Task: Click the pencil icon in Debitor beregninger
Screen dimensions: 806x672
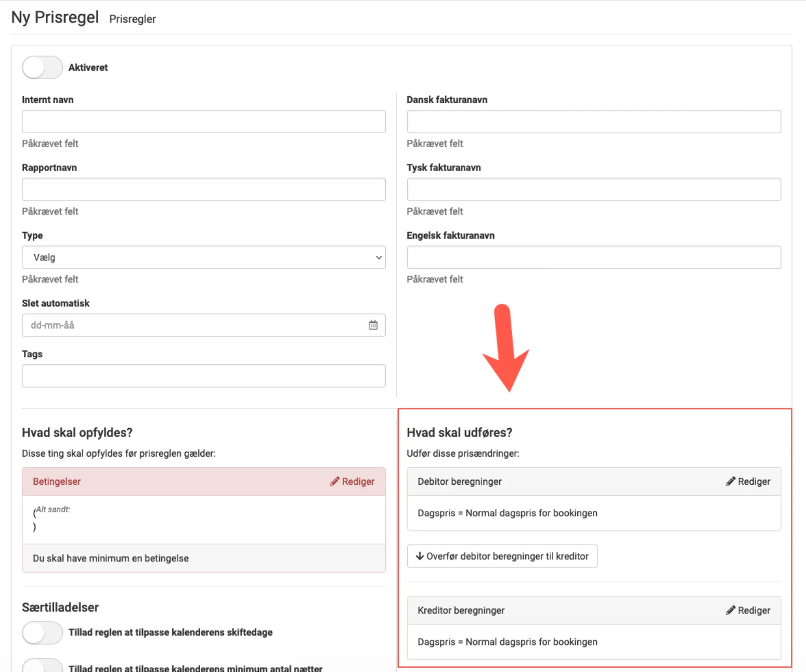Action: pyautogui.click(x=731, y=482)
